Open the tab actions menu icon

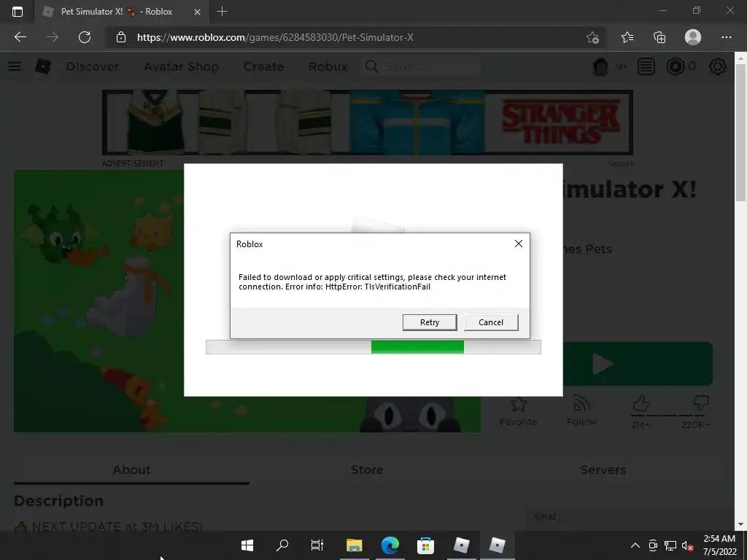click(x=18, y=12)
